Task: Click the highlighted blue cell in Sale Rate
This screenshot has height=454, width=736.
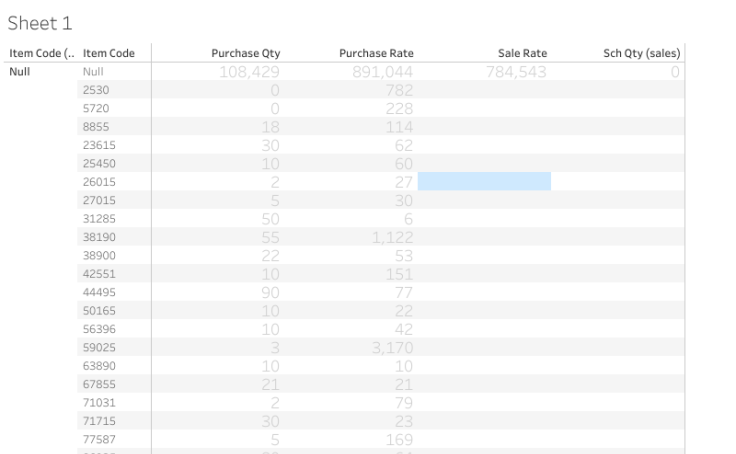Action: 484,181
